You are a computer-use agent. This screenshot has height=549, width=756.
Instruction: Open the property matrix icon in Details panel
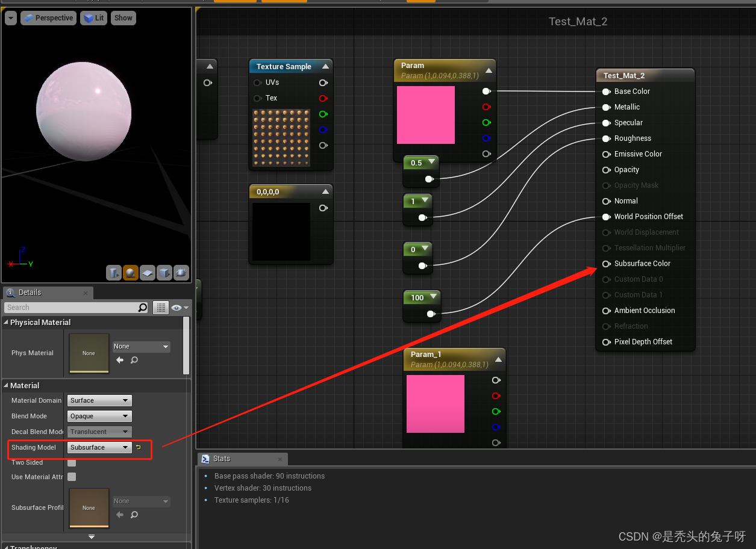coord(160,308)
